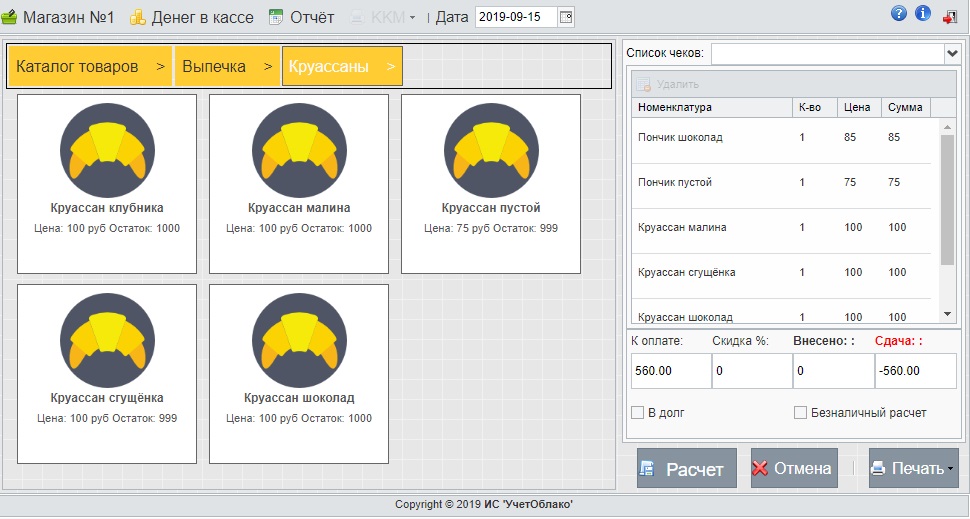970x519 pixels.
Task: Click the calculator icon on the Расчет button
Action: 646,469
